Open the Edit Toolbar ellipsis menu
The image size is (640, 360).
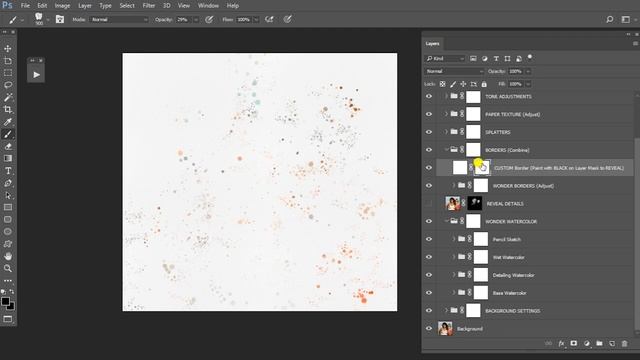(8, 281)
